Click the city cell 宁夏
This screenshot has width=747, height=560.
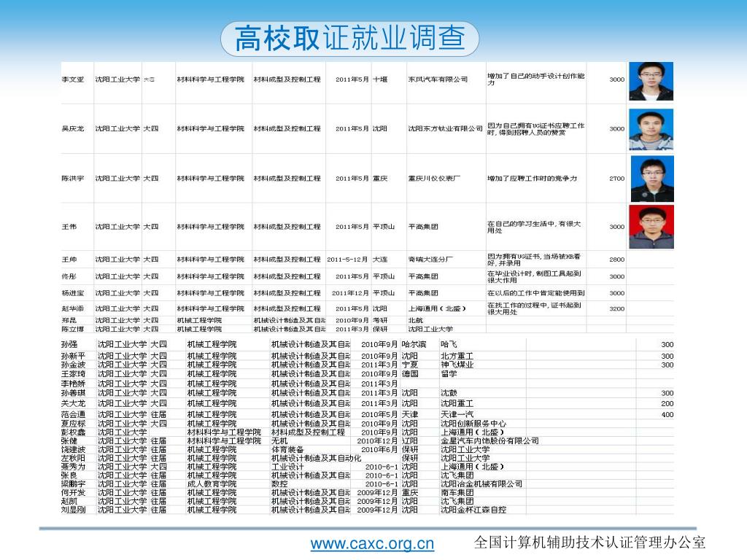[x=409, y=365]
